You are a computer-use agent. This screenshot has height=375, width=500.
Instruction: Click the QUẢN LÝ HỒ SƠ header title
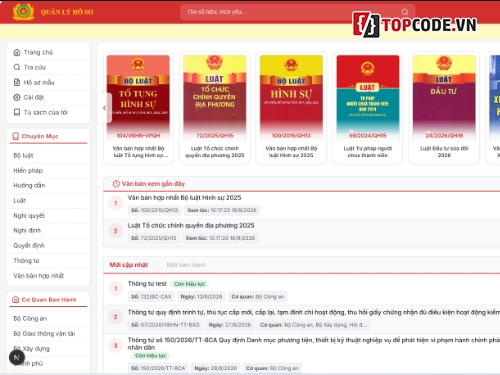[x=67, y=12]
